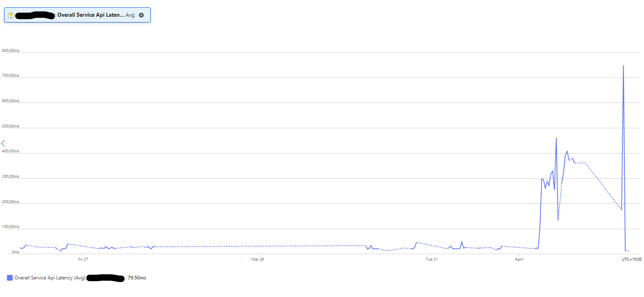Click the Mar 29 date label on axis
The image size is (644, 297).
257,259
